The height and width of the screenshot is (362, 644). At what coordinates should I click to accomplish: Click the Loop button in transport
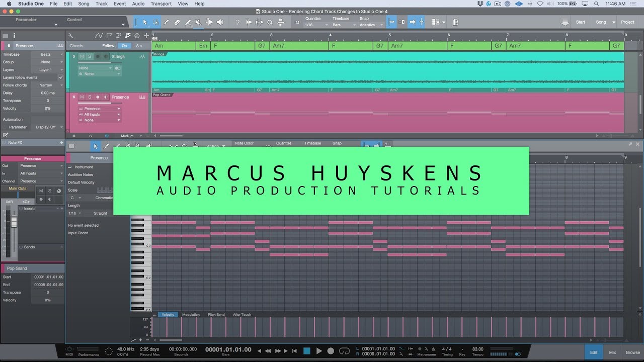click(345, 351)
